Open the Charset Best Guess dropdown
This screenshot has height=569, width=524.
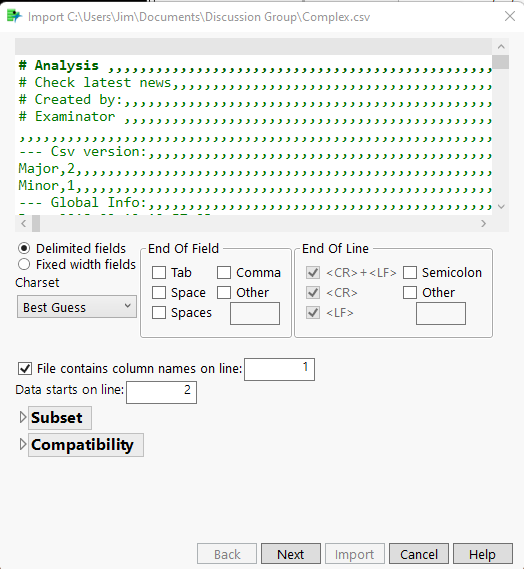(x=77, y=307)
